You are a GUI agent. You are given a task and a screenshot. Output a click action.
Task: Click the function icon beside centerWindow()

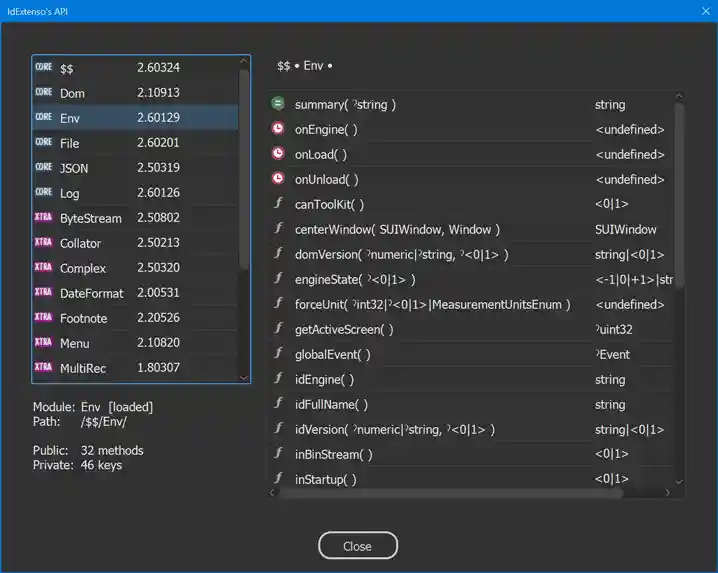coord(278,228)
